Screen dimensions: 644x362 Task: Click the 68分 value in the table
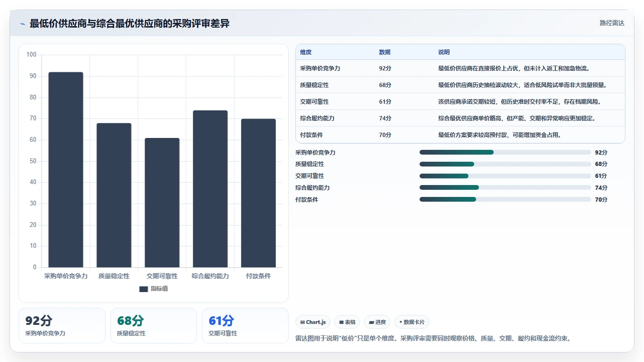385,85
